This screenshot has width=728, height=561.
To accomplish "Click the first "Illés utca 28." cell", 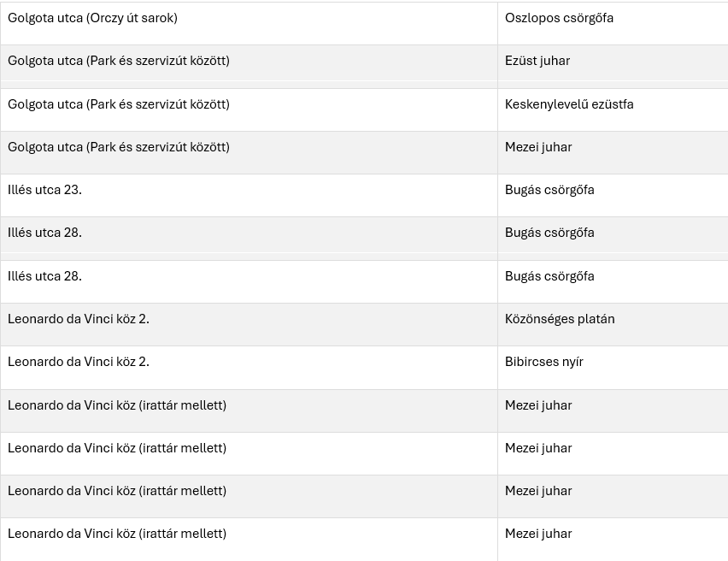I will 44,233.
